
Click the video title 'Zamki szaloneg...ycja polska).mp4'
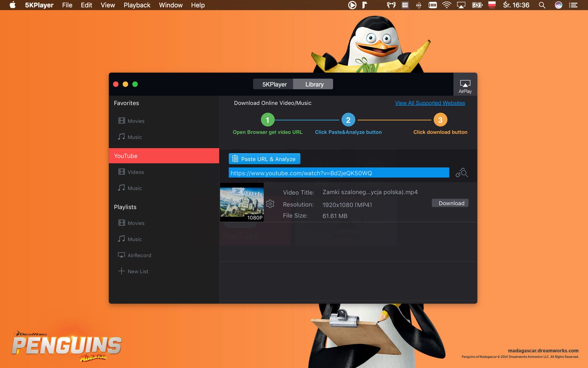point(370,192)
